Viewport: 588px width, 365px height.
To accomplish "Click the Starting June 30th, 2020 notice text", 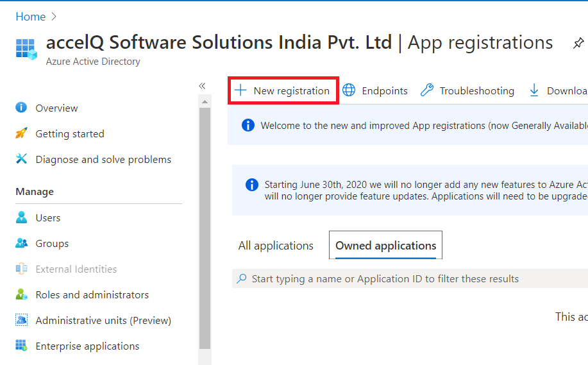I will click(x=426, y=190).
